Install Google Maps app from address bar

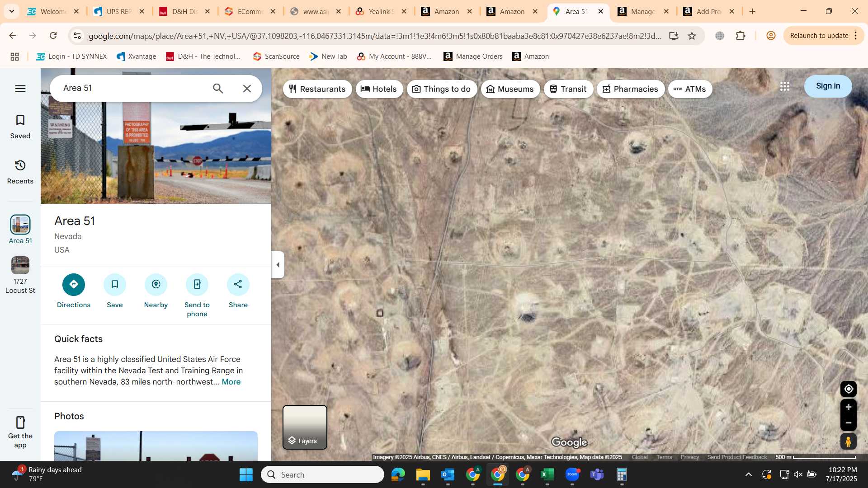(x=674, y=36)
